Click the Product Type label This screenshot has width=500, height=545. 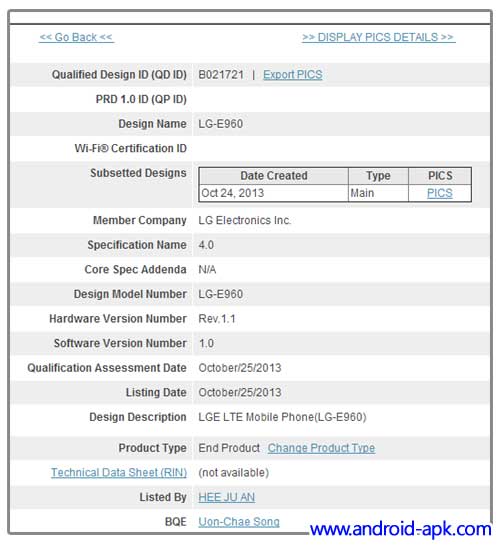click(x=153, y=448)
